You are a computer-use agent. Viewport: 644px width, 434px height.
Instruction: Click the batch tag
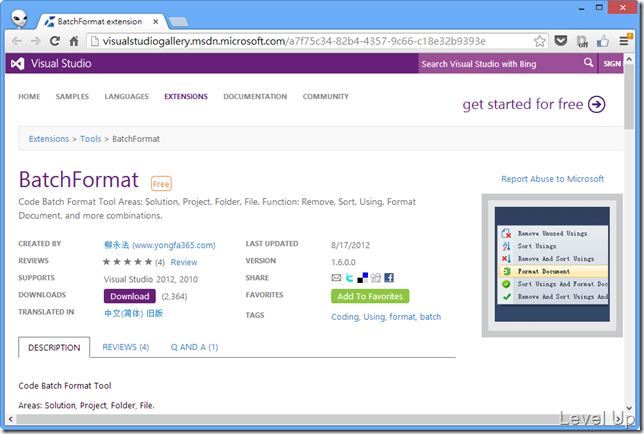point(430,317)
